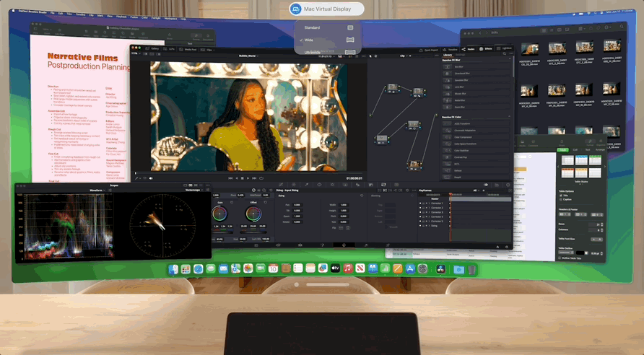Toggle the Caption checkbox in Table Options
Image resolution: width=644 pixels, height=355 pixels.
pyautogui.click(x=561, y=199)
